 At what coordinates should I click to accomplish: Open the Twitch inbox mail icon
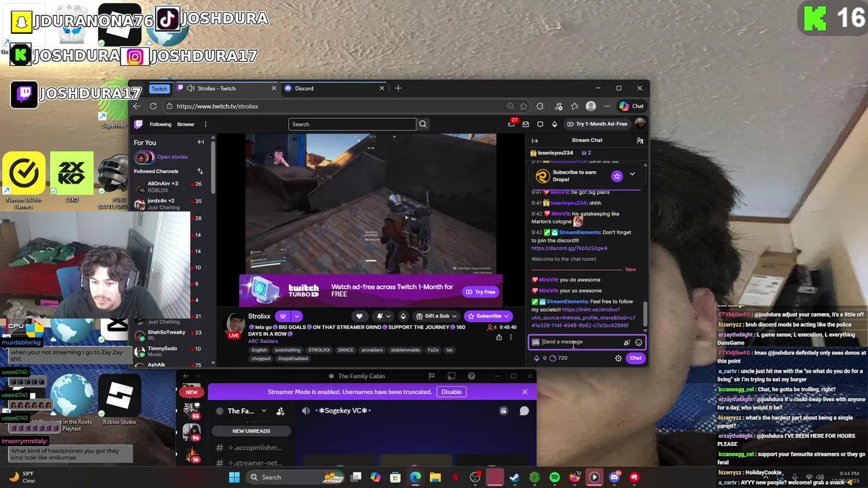click(x=526, y=124)
